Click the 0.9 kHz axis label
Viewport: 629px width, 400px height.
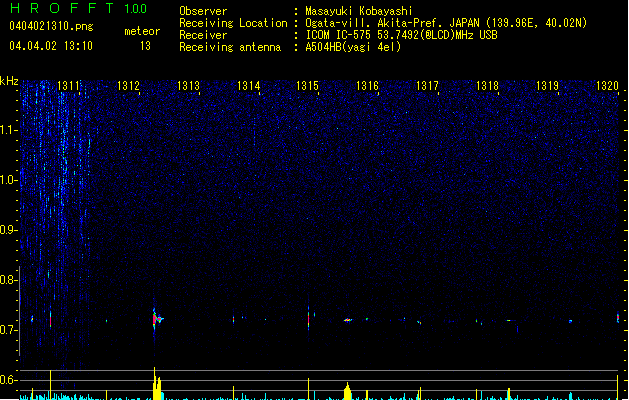coord(8,230)
